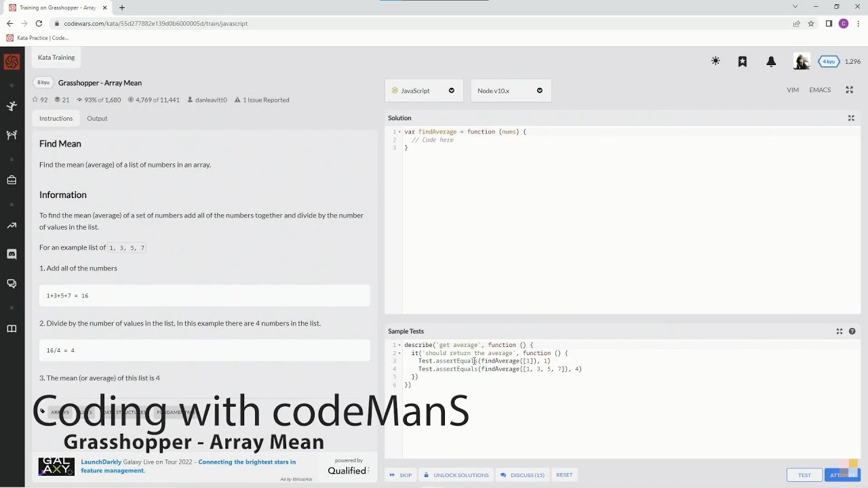Enable VIM editor mode
868x488 pixels.
tap(793, 90)
